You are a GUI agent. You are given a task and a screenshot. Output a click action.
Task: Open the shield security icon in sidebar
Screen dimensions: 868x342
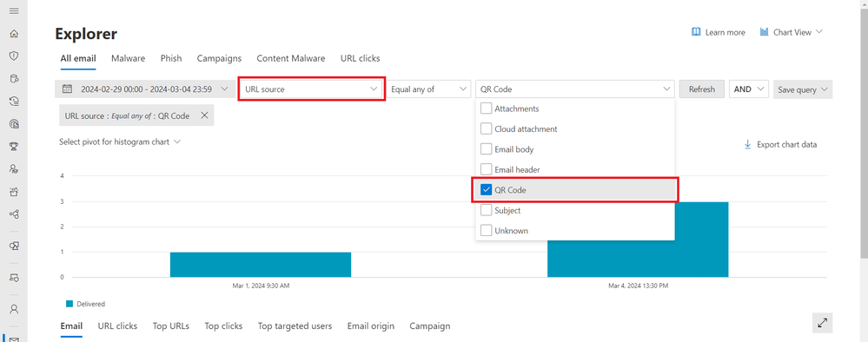coord(15,56)
